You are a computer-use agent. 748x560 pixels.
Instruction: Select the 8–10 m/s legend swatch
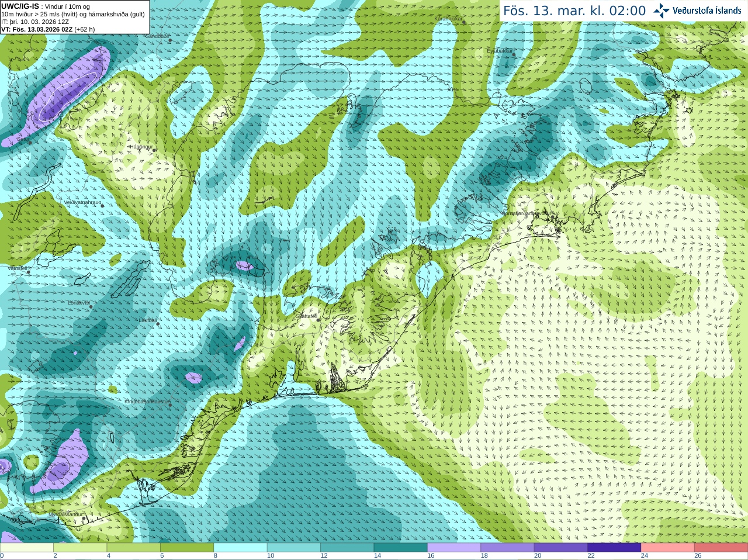240,548
